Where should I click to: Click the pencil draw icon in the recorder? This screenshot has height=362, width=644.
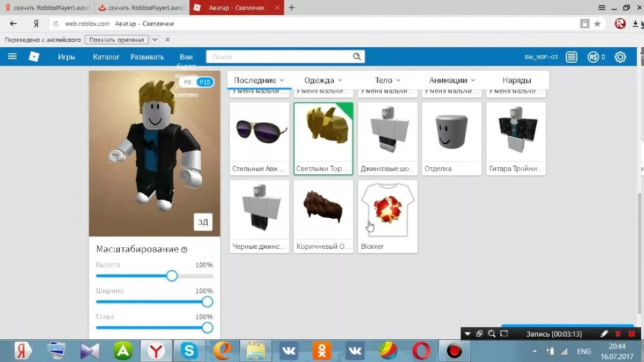(604, 334)
